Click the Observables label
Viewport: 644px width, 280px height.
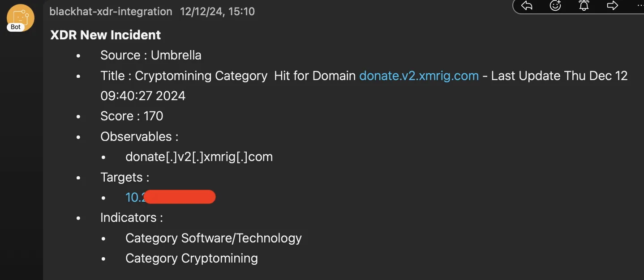tap(139, 136)
